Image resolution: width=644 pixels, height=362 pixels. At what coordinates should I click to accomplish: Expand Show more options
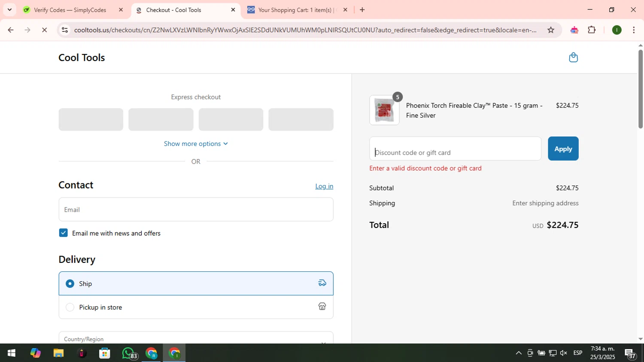tap(196, 143)
